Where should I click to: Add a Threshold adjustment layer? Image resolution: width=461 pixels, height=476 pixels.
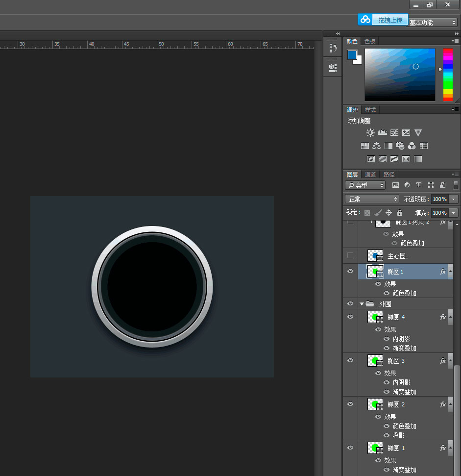click(x=394, y=159)
